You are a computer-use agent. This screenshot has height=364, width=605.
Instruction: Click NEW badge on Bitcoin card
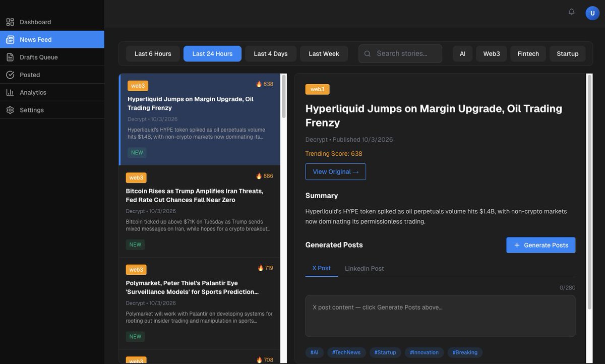point(136,245)
